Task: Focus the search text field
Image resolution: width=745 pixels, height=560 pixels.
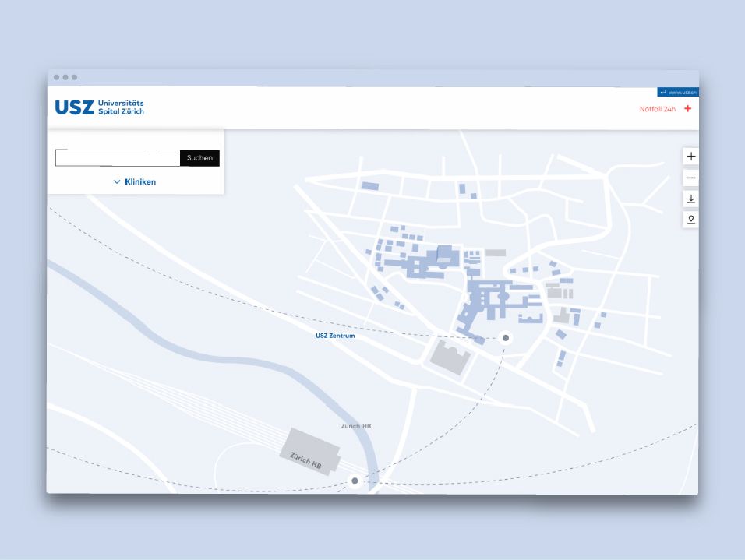Action: point(117,158)
